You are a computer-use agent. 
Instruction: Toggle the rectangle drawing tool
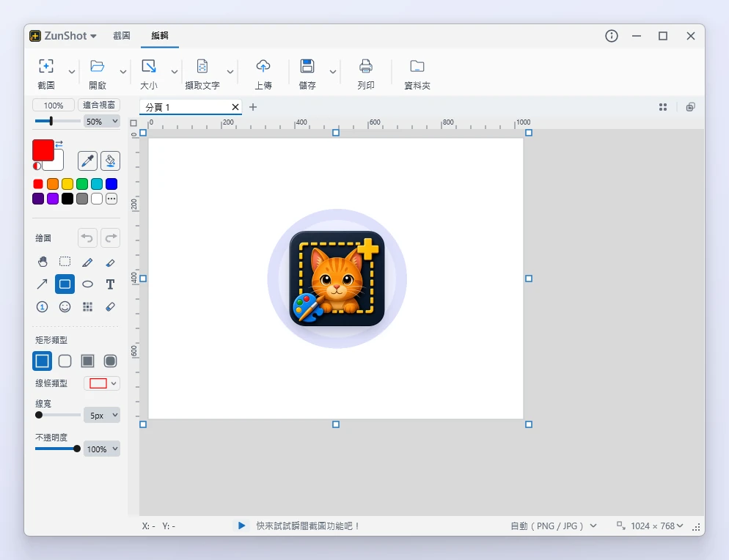[x=65, y=284]
